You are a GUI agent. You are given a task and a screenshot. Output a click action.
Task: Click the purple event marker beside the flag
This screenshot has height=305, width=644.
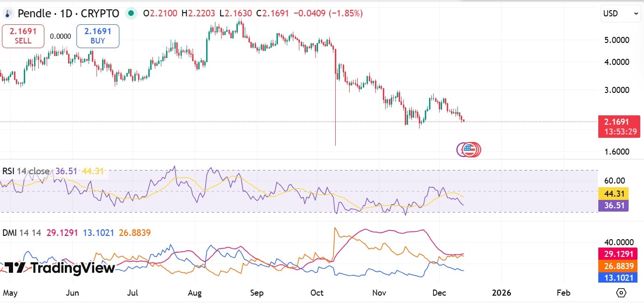(x=460, y=149)
